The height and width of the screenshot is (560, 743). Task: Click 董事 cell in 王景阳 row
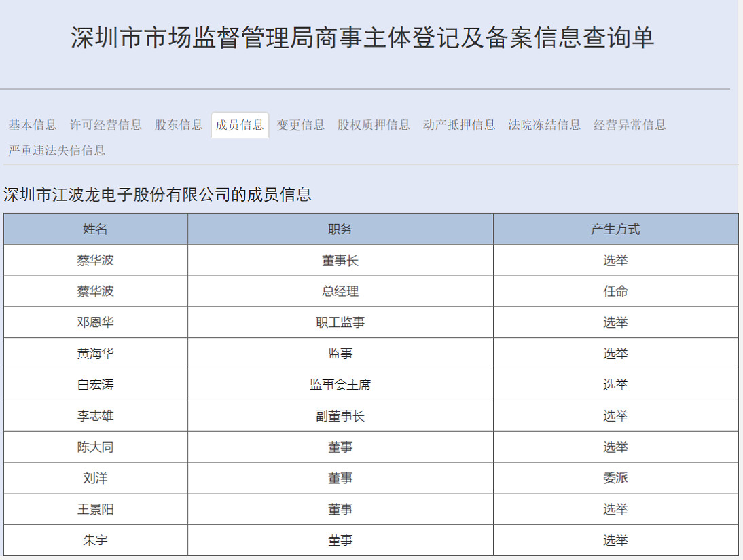point(340,509)
